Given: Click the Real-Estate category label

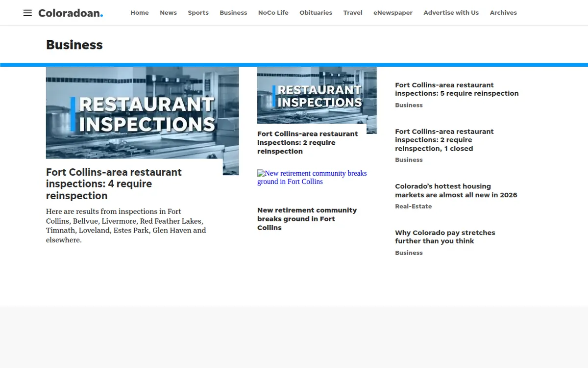Looking at the screenshot, I should pyautogui.click(x=414, y=207).
